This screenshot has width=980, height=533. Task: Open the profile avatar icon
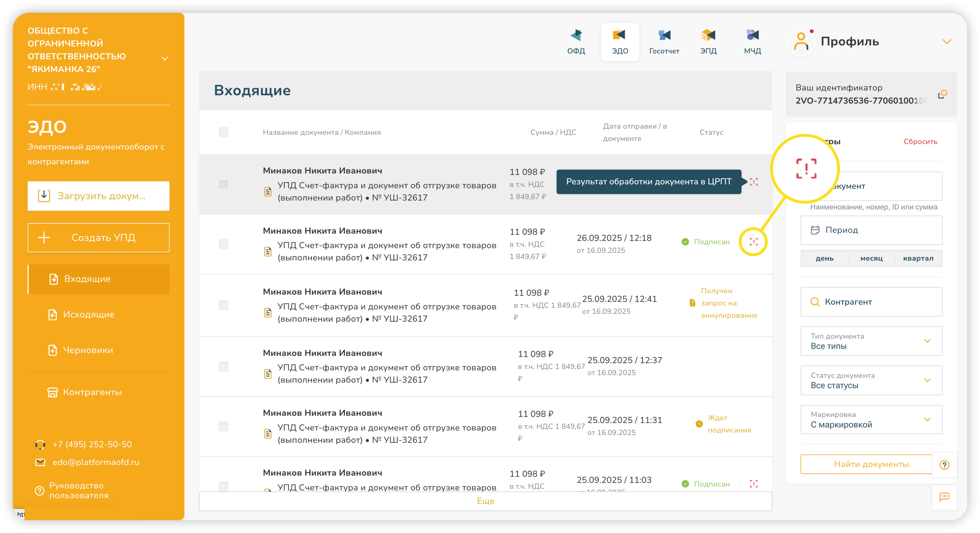point(801,41)
